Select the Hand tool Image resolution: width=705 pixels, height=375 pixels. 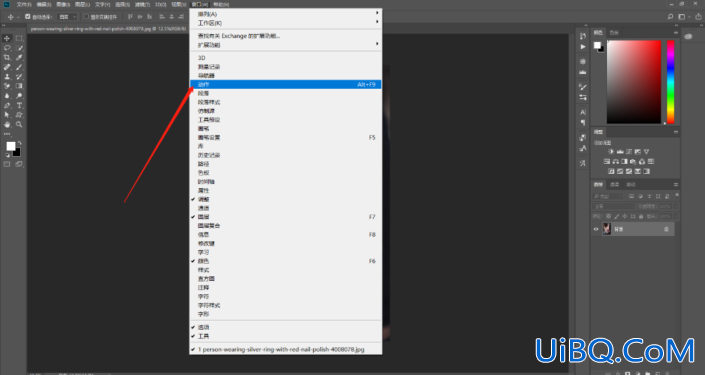(x=7, y=125)
